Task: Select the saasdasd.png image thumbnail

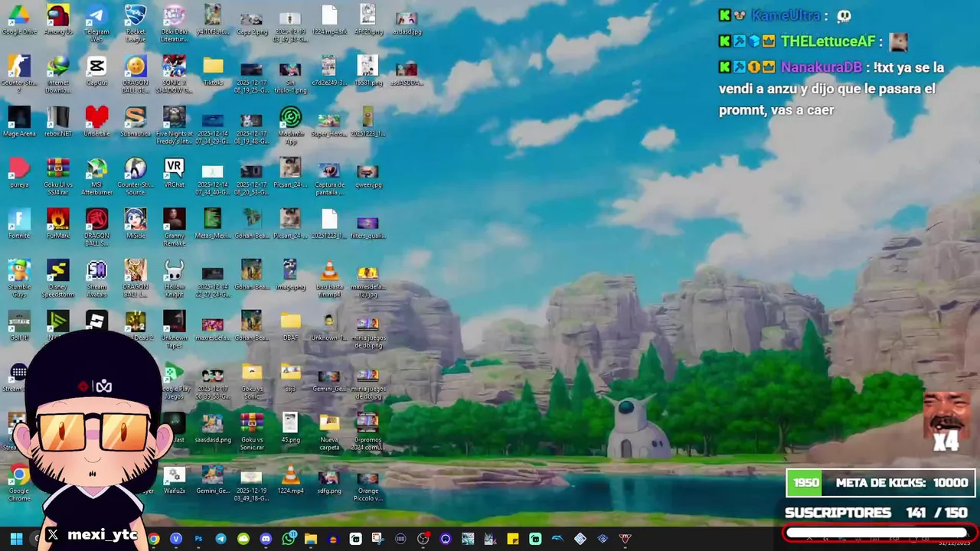Action: click(x=213, y=428)
